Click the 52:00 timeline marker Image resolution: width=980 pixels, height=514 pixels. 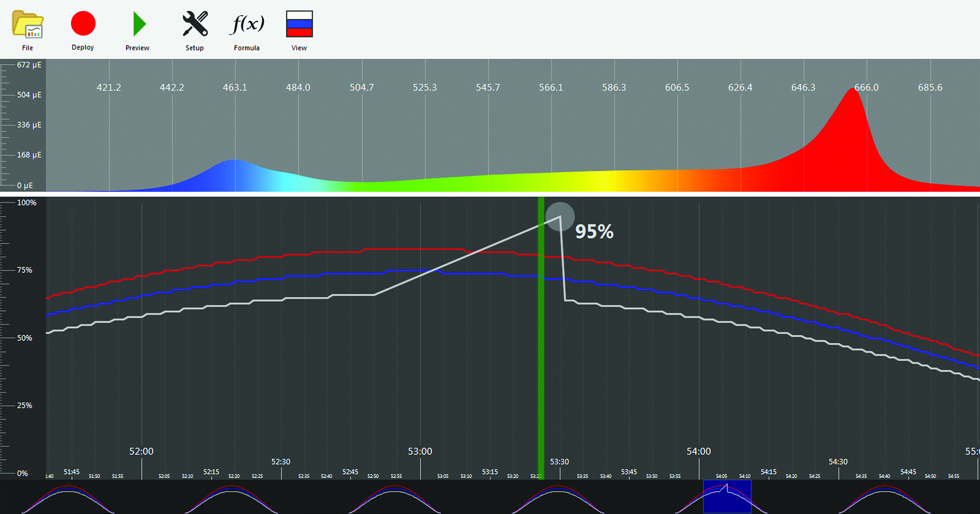(x=141, y=451)
